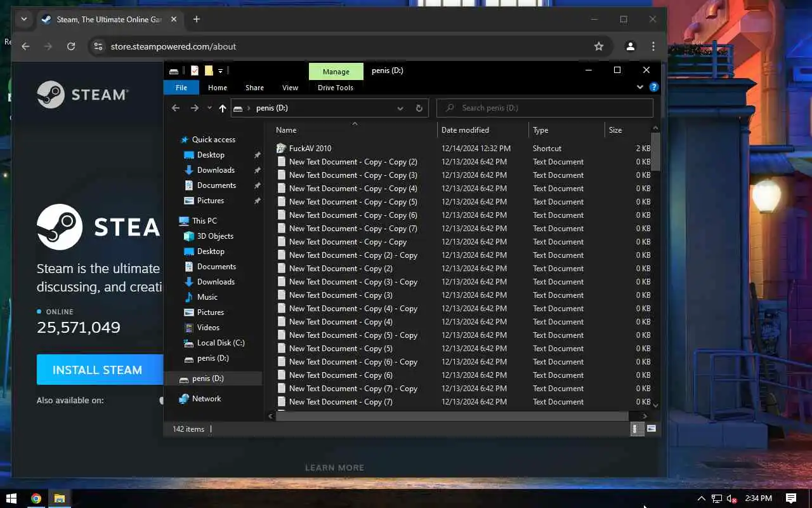The image size is (812, 508).
Task: Click the Quick access star icon
Action: (x=185, y=140)
